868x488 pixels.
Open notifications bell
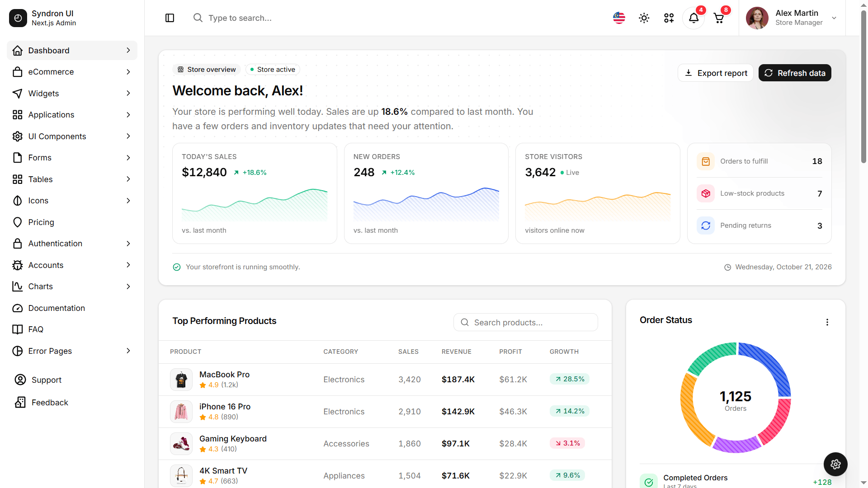click(693, 18)
